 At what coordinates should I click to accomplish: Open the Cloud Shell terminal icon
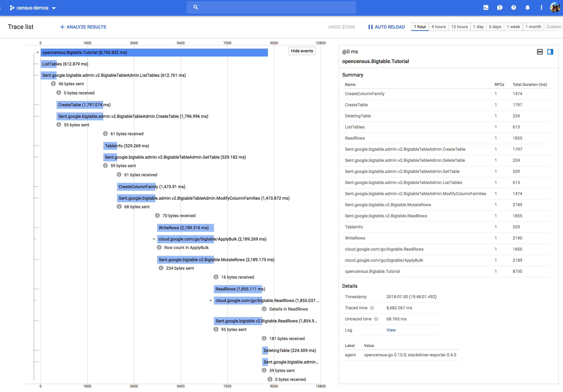coord(486,8)
